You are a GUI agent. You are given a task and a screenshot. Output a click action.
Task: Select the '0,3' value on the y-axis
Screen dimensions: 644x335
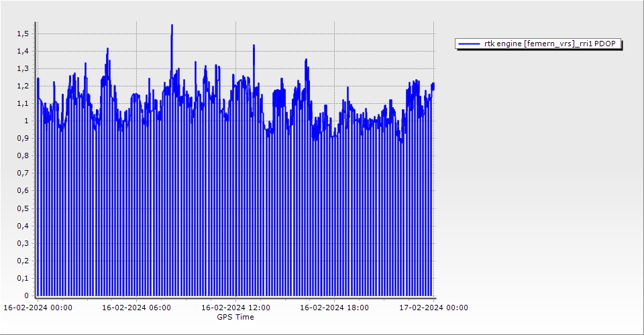[x=23, y=243]
